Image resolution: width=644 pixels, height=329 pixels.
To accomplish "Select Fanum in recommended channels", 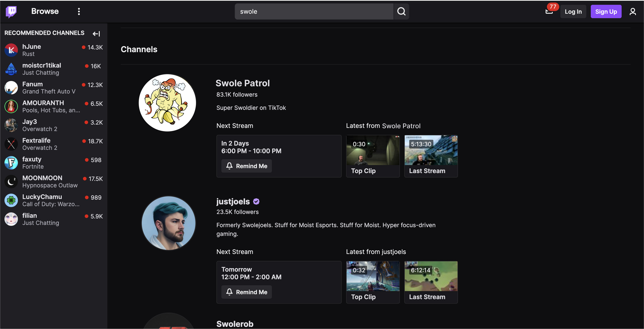I will 53,87.
